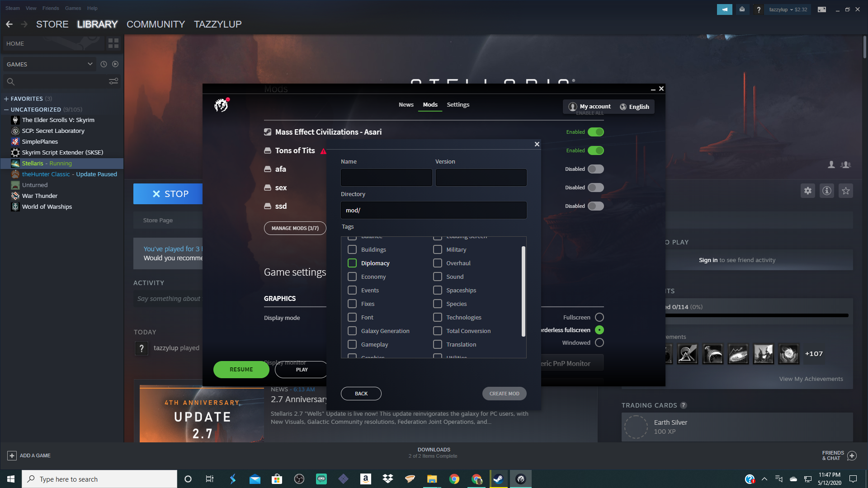Open the View menu in menu bar
This screenshot has width=868, height=488.
click(x=31, y=8)
